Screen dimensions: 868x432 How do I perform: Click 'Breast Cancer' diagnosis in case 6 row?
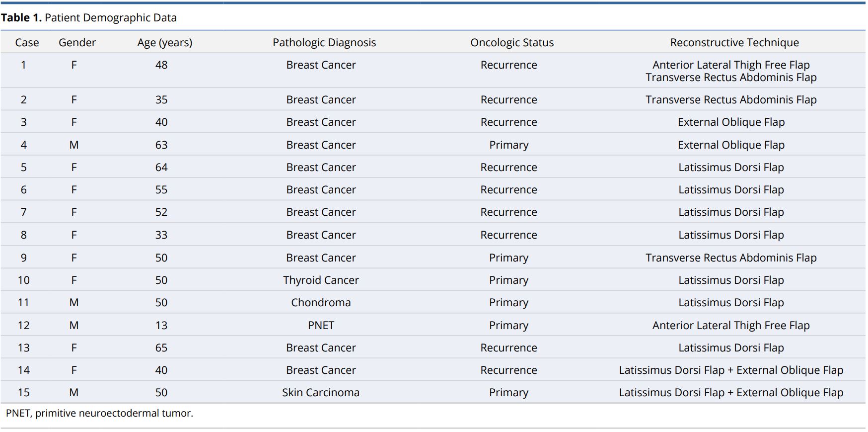coord(321,190)
